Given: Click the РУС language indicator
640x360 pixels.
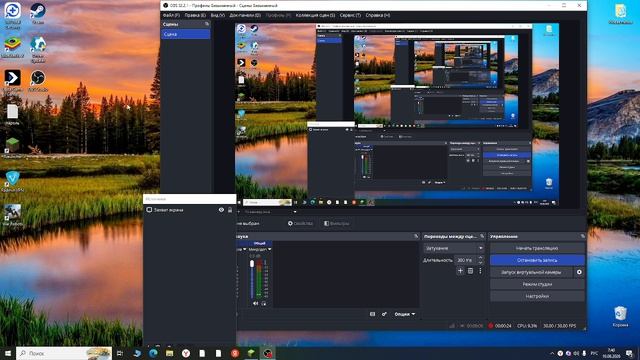Looking at the screenshot, I should (x=594, y=353).
